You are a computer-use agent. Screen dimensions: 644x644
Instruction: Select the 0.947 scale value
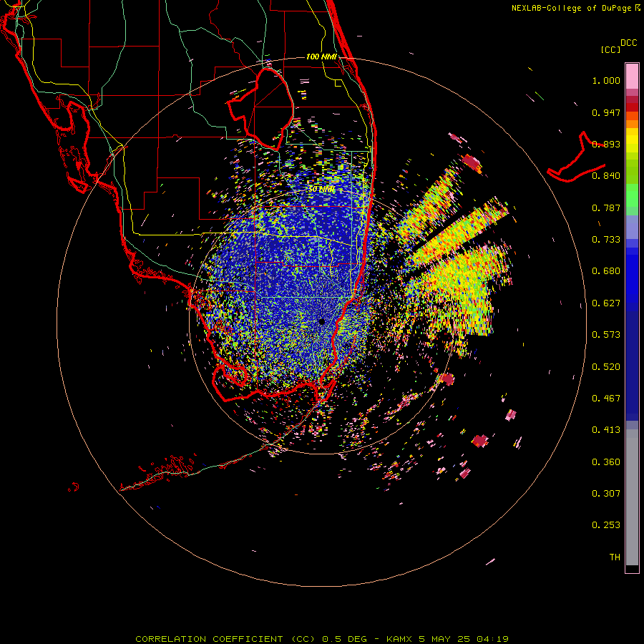(x=606, y=112)
